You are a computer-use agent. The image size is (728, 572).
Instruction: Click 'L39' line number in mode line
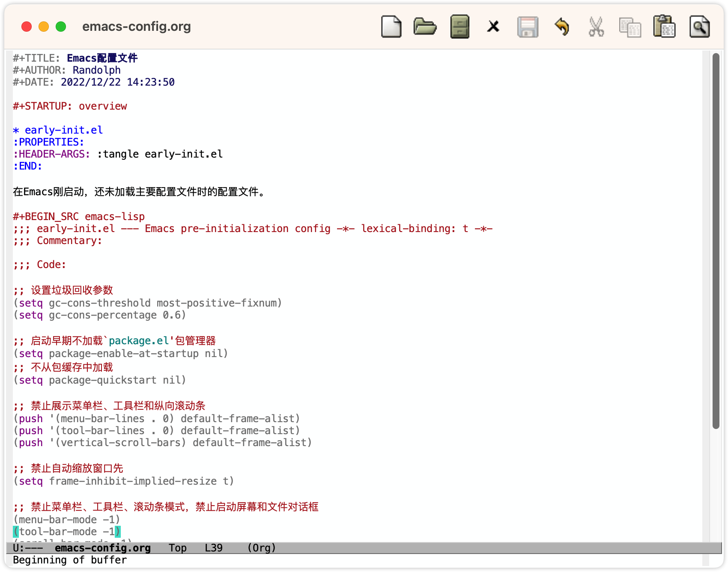214,548
